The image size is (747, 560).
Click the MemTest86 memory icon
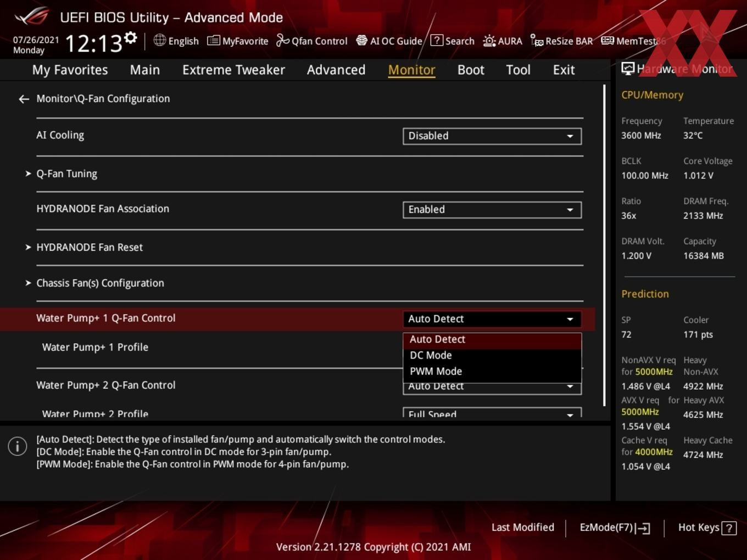(x=607, y=41)
